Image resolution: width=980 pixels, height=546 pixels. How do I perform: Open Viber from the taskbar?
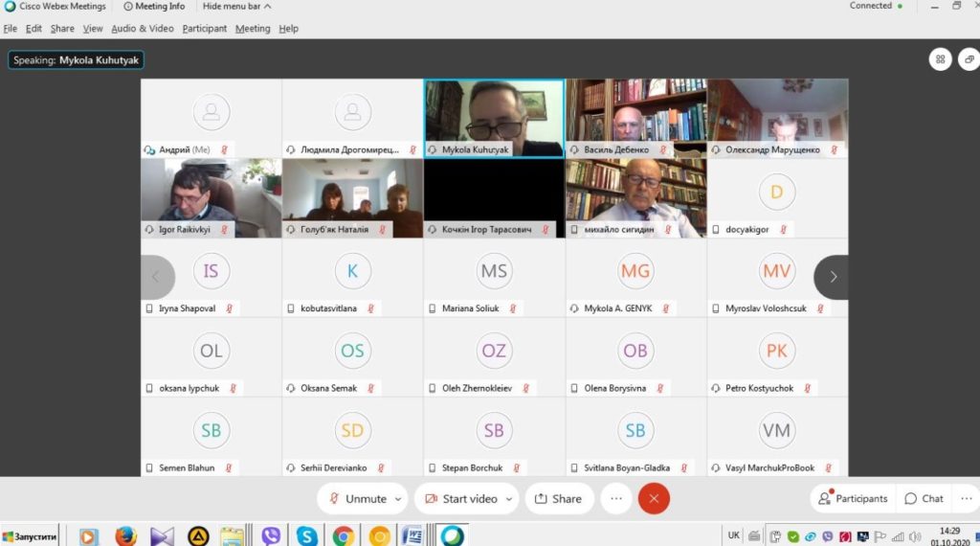tap(271, 535)
